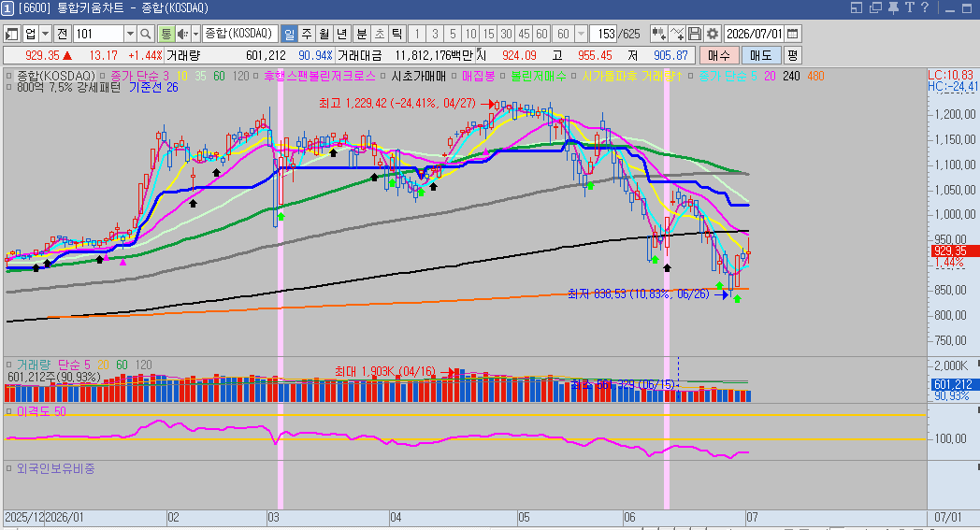
Task: Select the 초 second period button
Action: tap(380, 34)
